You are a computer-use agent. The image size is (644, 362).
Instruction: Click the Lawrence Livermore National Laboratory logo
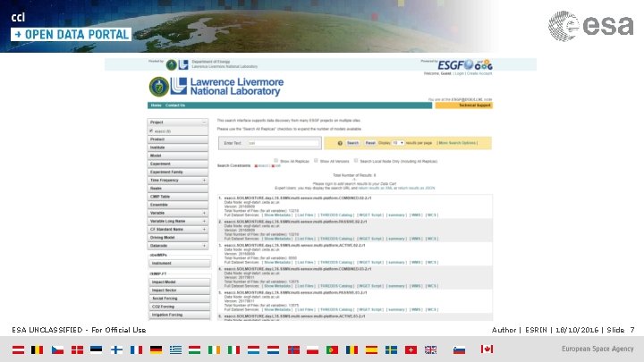pyautogui.click(x=227, y=87)
